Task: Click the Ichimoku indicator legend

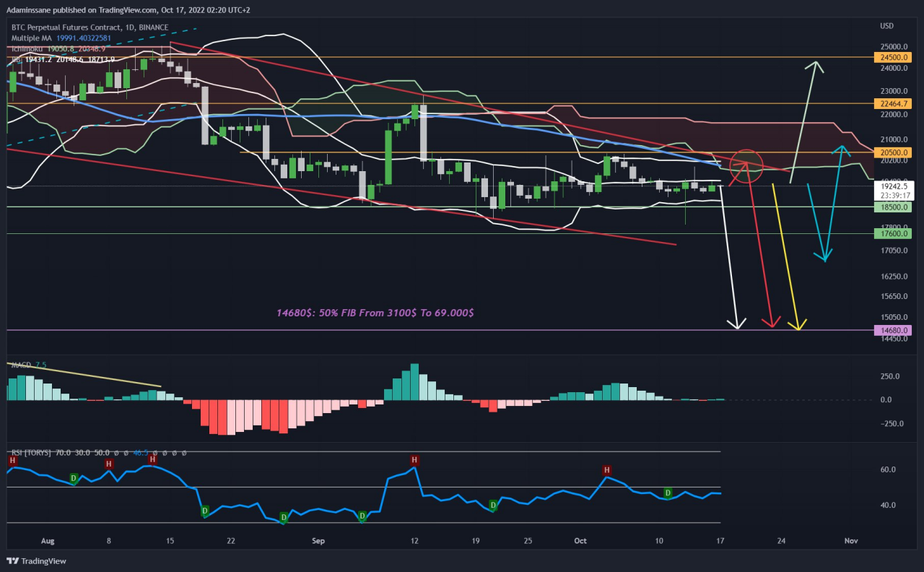Action: 28,48
